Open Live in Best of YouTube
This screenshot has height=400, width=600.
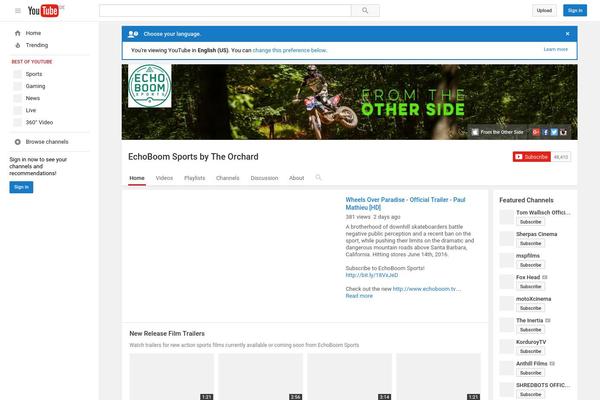click(31, 110)
